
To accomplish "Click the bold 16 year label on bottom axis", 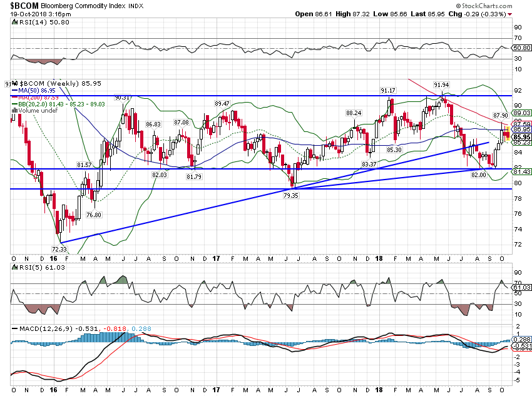I will coord(53,390).
